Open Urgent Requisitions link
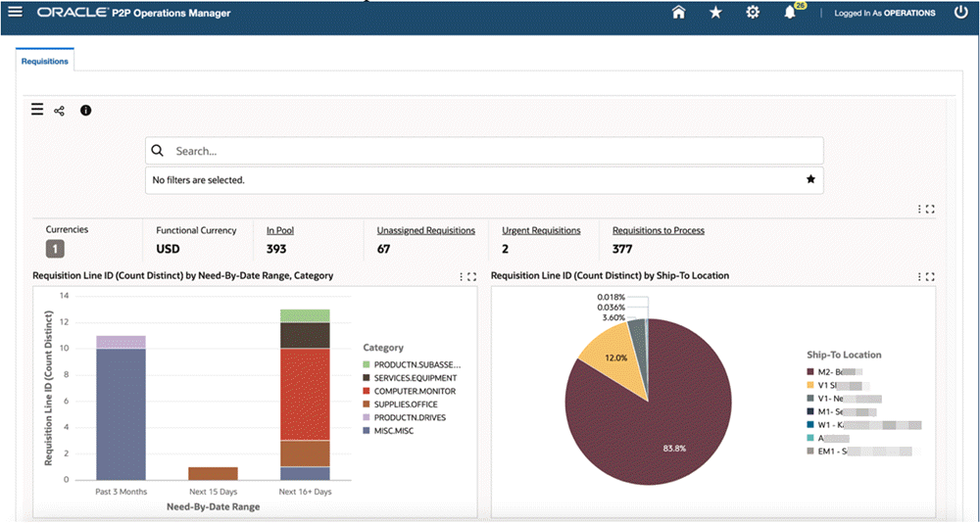The width and height of the screenshot is (980, 524). click(541, 230)
